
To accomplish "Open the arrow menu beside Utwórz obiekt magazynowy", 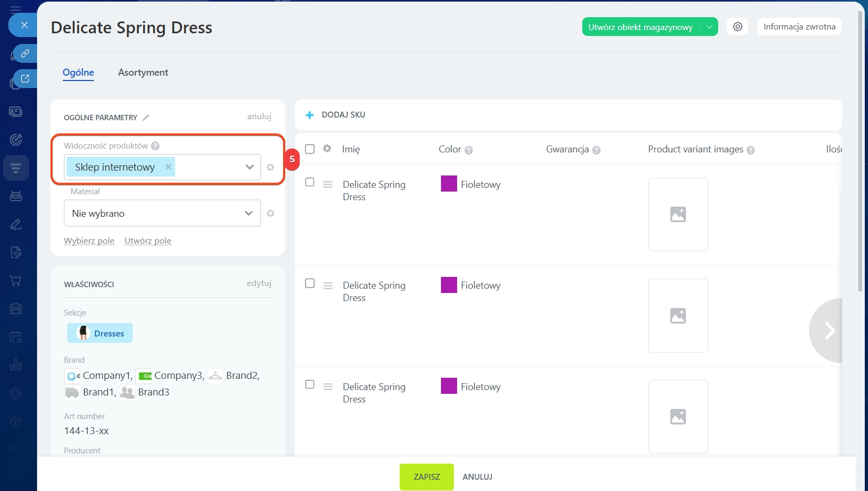I will point(710,27).
